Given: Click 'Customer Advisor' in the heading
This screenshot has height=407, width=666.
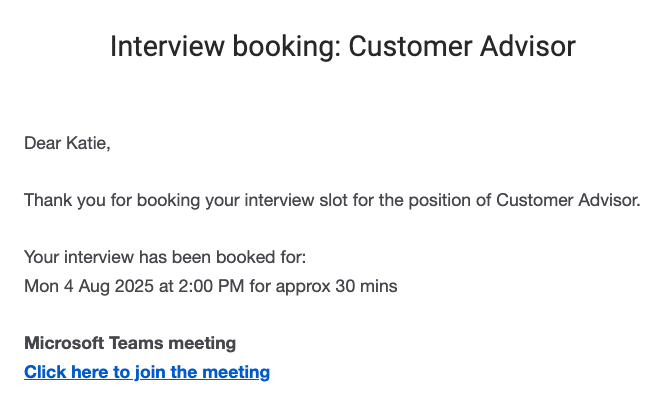Looking at the screenshot, I should 462,46.
